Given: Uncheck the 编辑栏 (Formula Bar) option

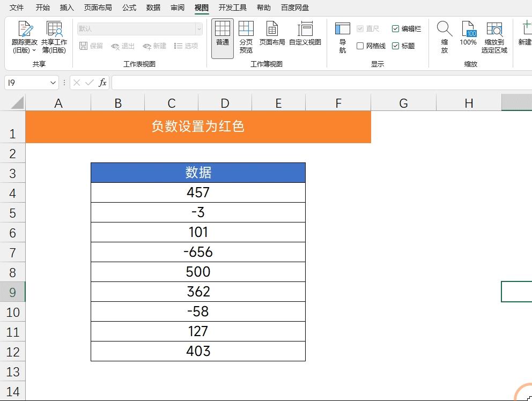Looking at the screenshot, I should point(395,28).
